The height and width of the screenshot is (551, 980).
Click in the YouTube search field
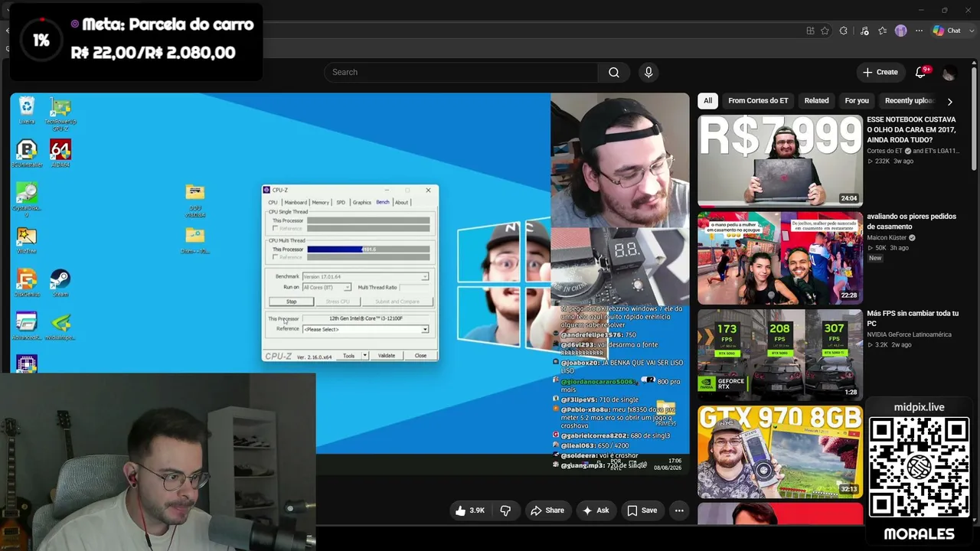pyautogui.click(x=461, y=72)
